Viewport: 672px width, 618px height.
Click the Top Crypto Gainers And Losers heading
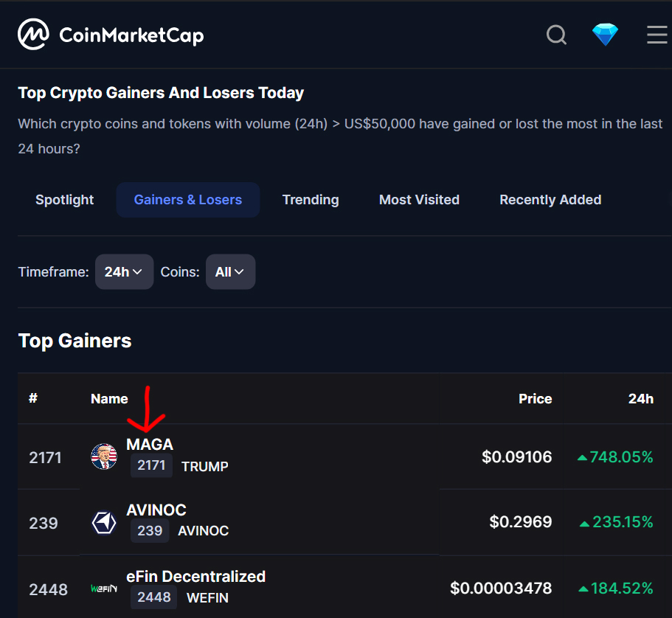click(x=161, y=93)
